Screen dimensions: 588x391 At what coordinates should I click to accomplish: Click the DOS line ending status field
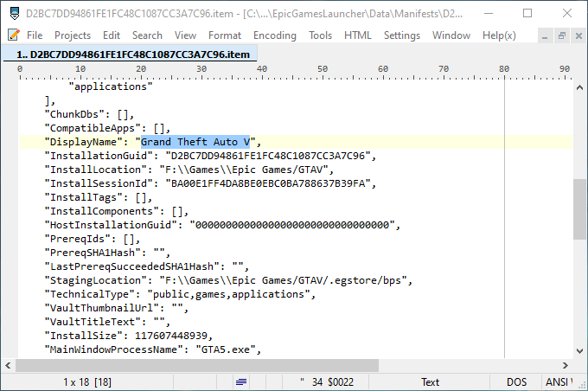516,382
